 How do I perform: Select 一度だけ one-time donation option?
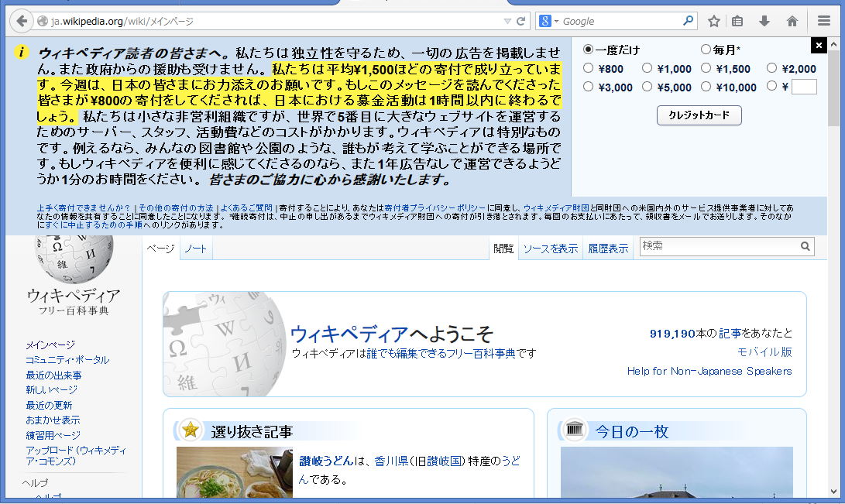(588, 50)
